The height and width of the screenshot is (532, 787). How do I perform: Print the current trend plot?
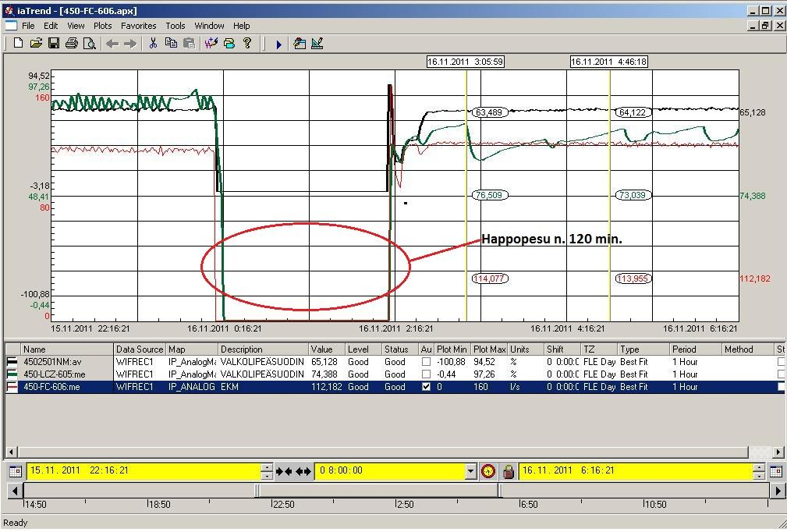tap(71, 44)
